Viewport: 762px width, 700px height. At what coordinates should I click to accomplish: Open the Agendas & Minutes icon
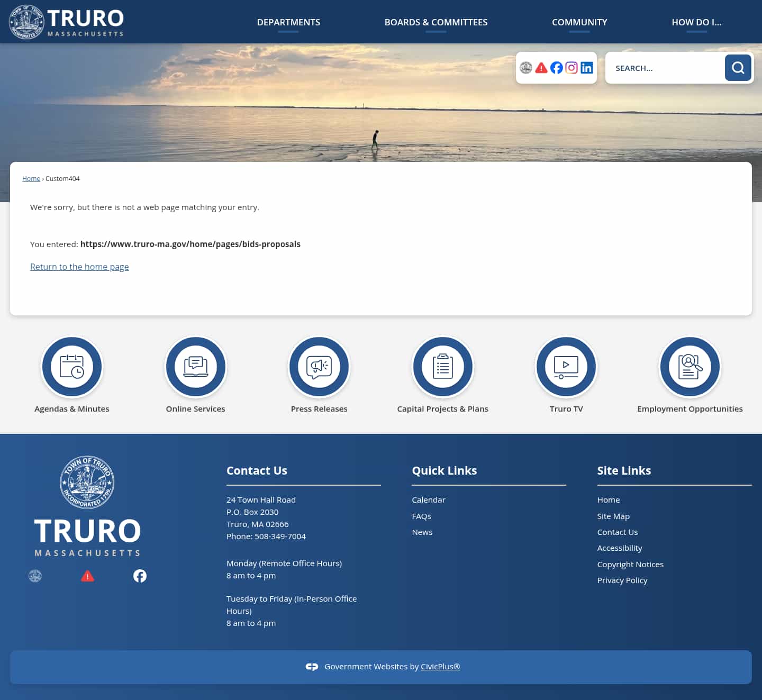[x=72, y=367]
